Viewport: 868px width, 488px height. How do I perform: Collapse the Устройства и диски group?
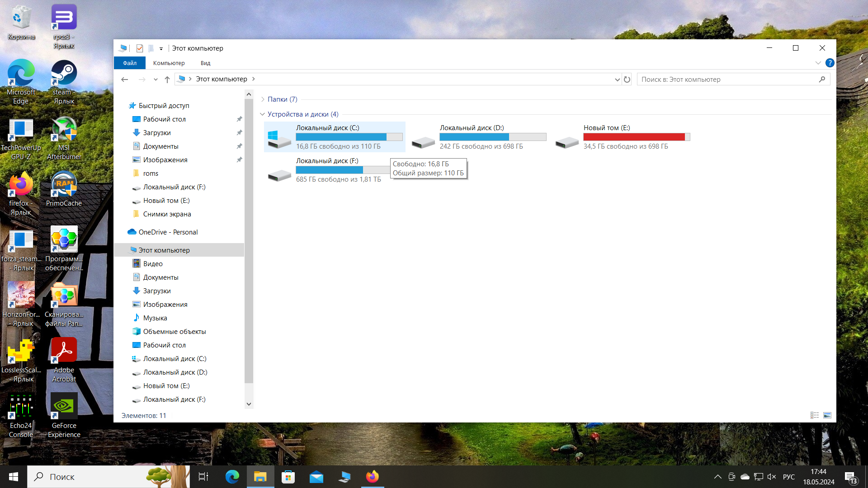click(263, 114)
